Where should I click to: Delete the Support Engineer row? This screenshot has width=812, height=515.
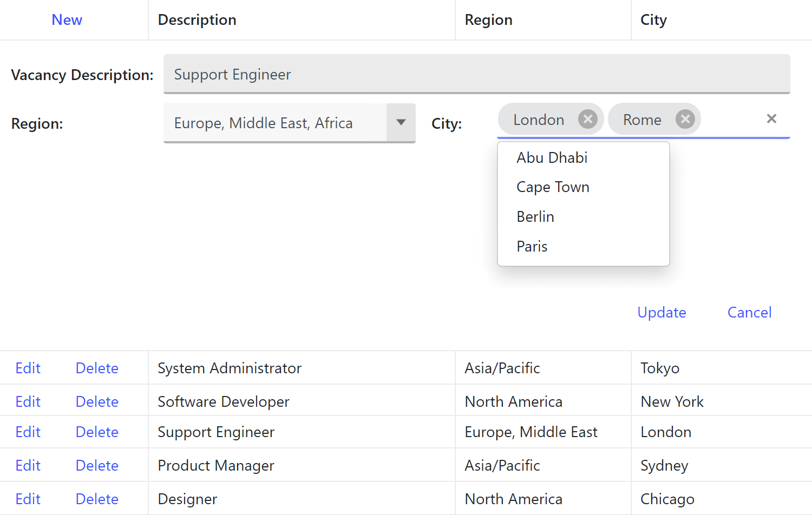pyautogui.click(x=97, y=432)
